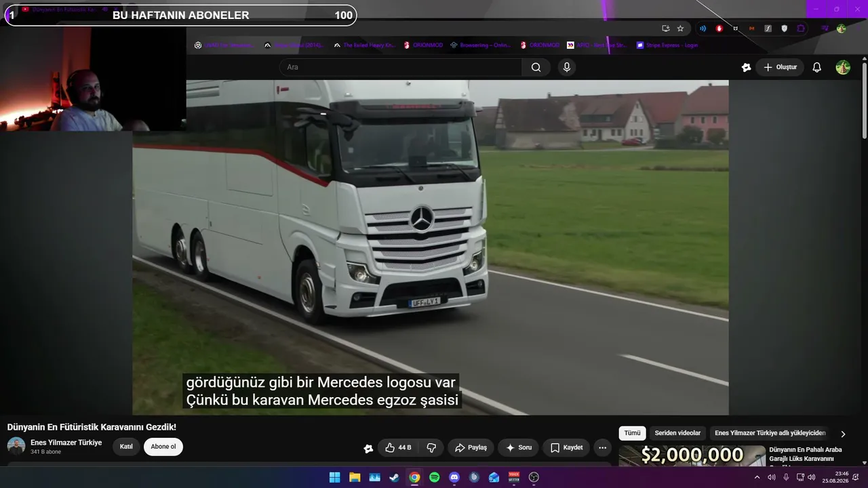This screenshot has height=488, width=868.
Task: Open the browser extensions puzzle icon
Action: (801, 28)
